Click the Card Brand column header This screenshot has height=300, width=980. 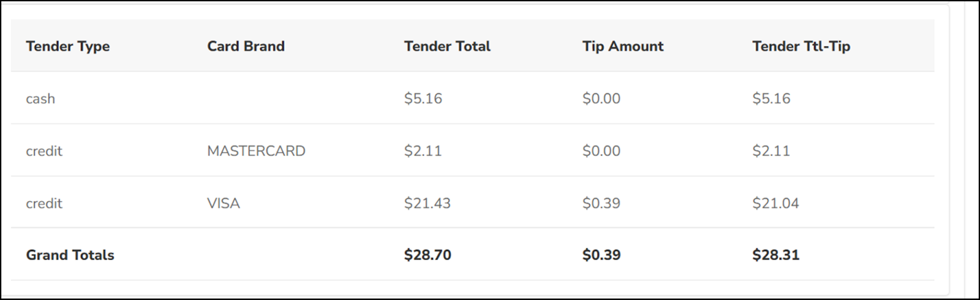[246, 47]
